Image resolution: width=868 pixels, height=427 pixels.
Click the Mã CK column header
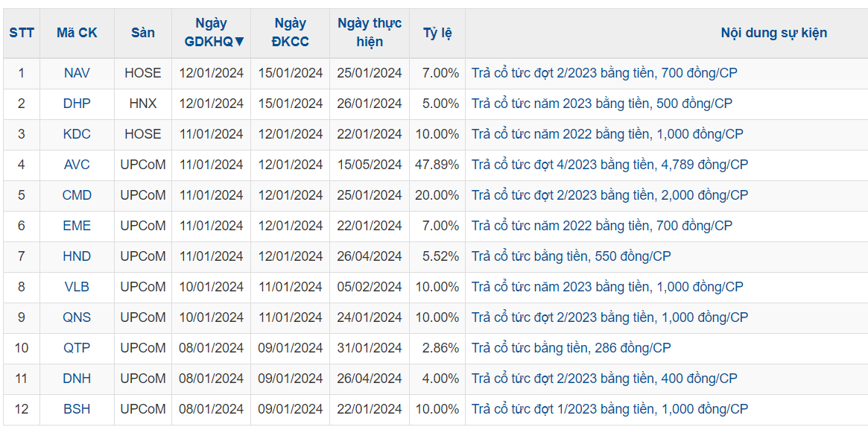coord(77,33)
